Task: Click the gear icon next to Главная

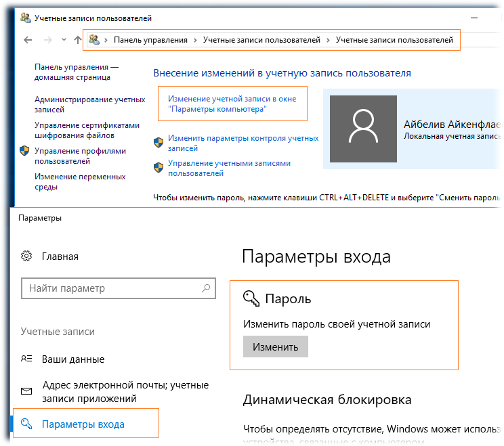Action: point(26,257)
